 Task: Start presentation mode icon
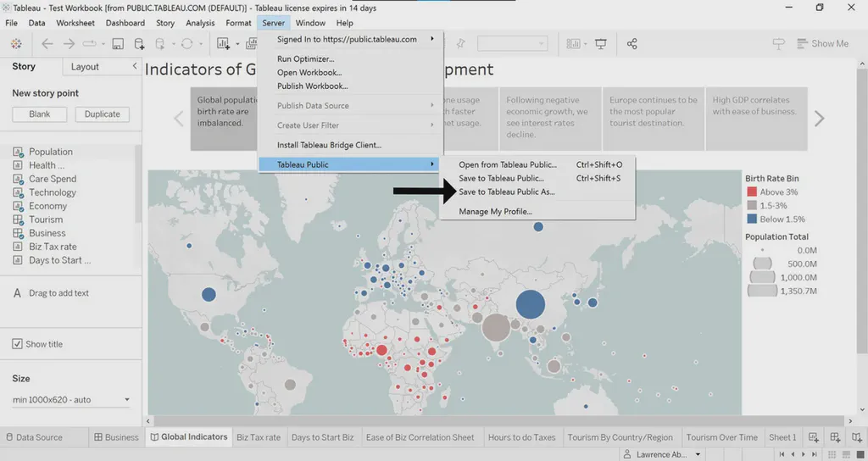[x=601, y=44]
